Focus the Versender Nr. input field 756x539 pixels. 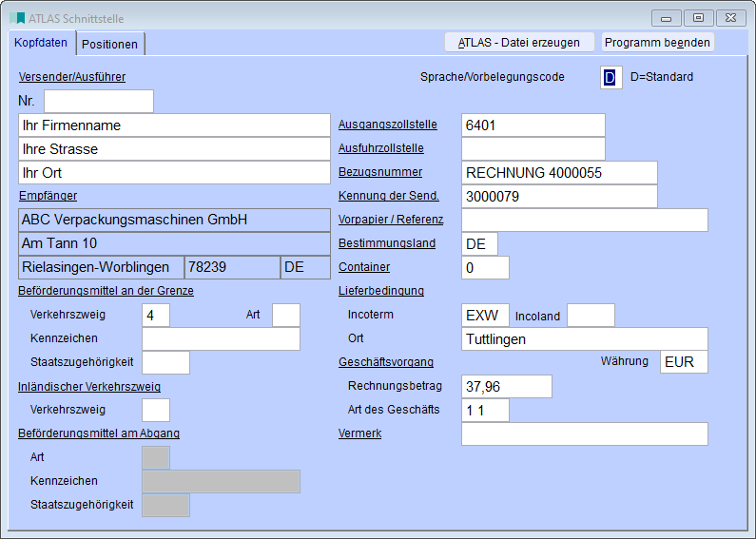point(99,101)
